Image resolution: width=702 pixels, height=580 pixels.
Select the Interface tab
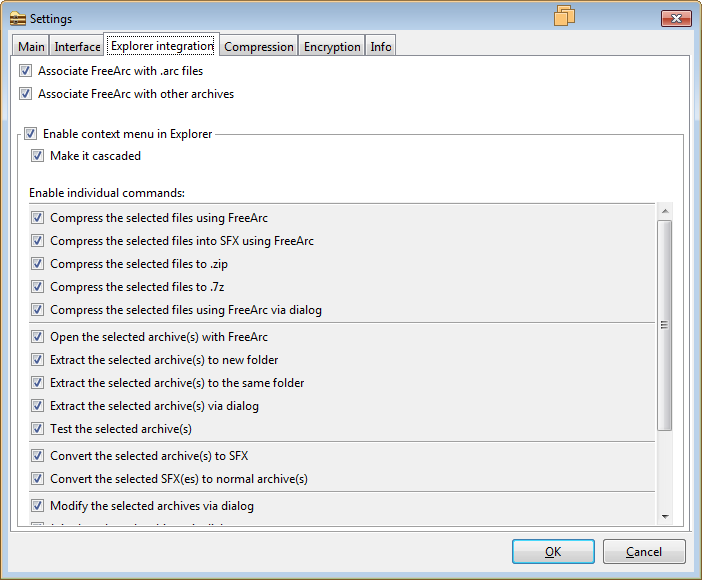coord(77,47)
